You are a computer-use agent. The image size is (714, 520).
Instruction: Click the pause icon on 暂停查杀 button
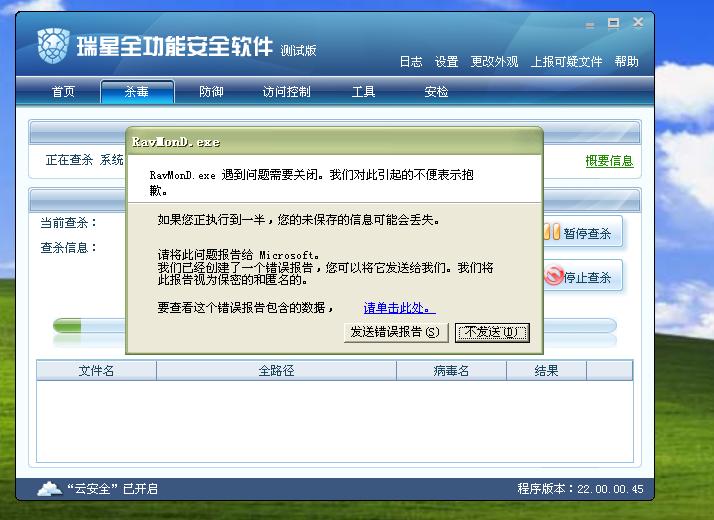[552, 232]
